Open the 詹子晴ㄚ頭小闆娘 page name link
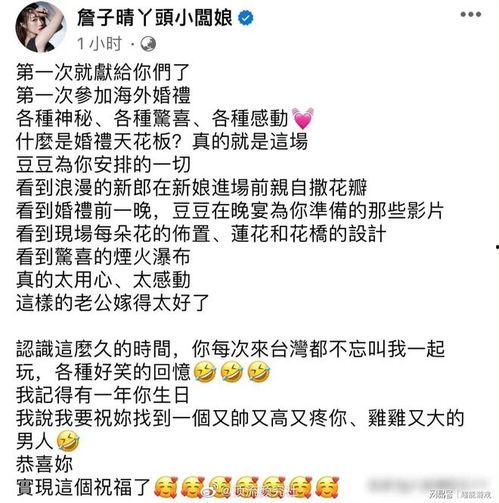 pos(155,17)
